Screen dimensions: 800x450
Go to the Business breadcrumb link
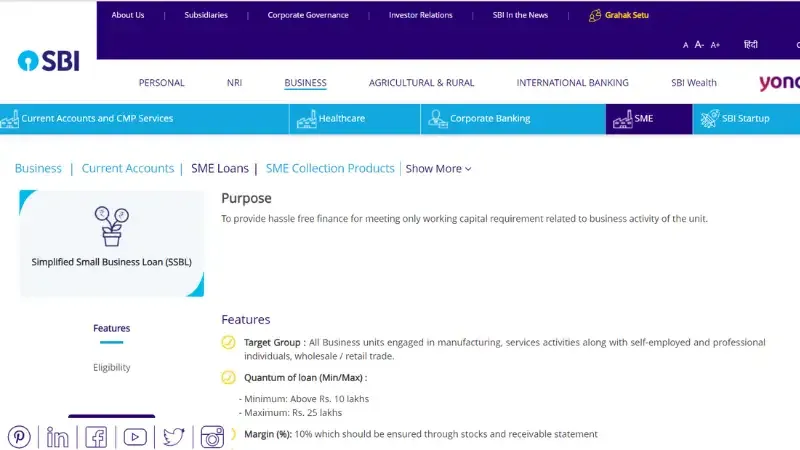(38, 168)
